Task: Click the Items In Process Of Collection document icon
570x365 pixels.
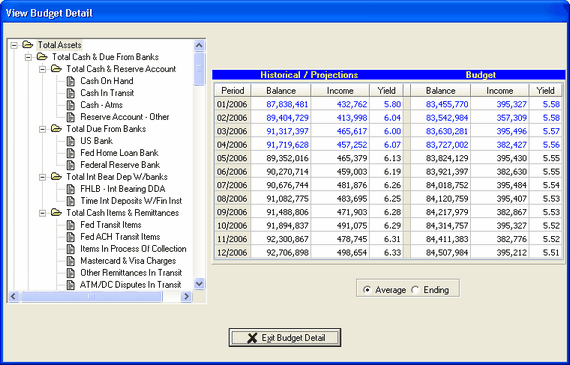Action: tap(71, 249)
